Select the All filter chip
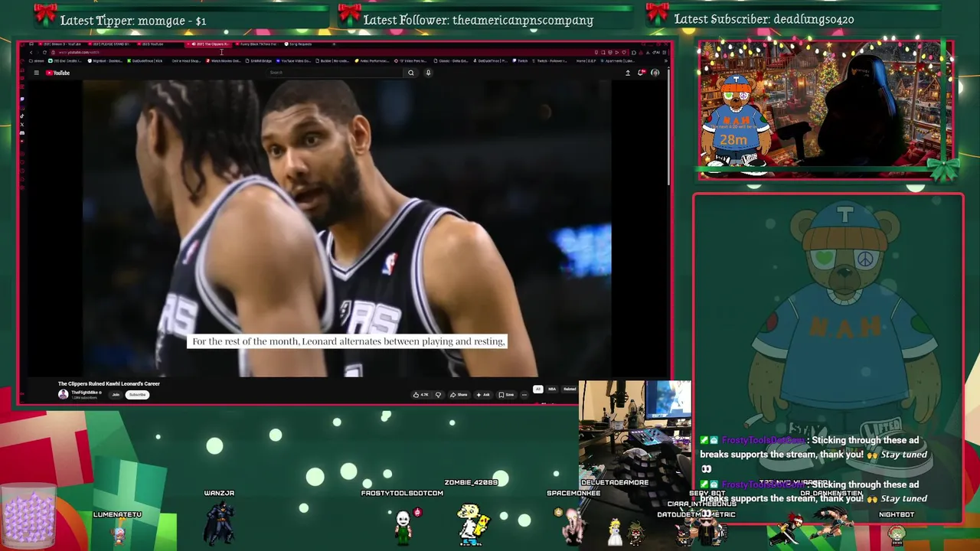Screen dimensions: 980x551 (x=538, y=389)
